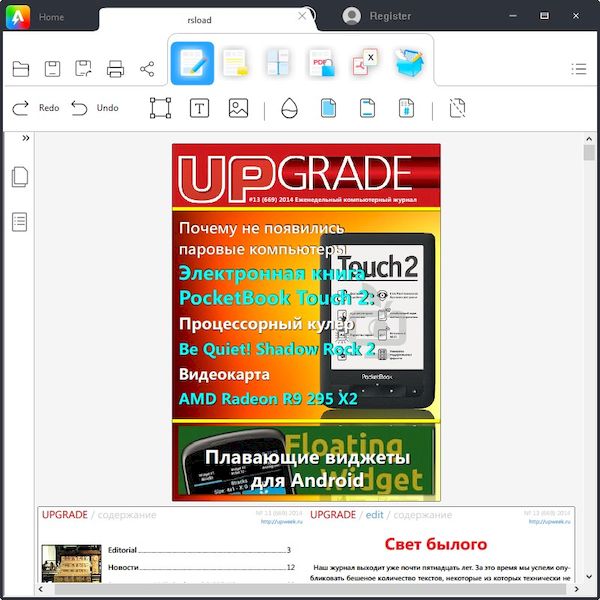Click the Open file folder icon

[21, 69]
